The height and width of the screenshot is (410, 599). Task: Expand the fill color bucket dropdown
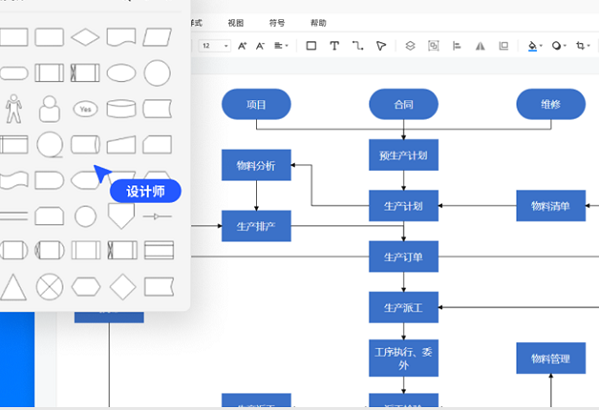(x=535, y=46)
